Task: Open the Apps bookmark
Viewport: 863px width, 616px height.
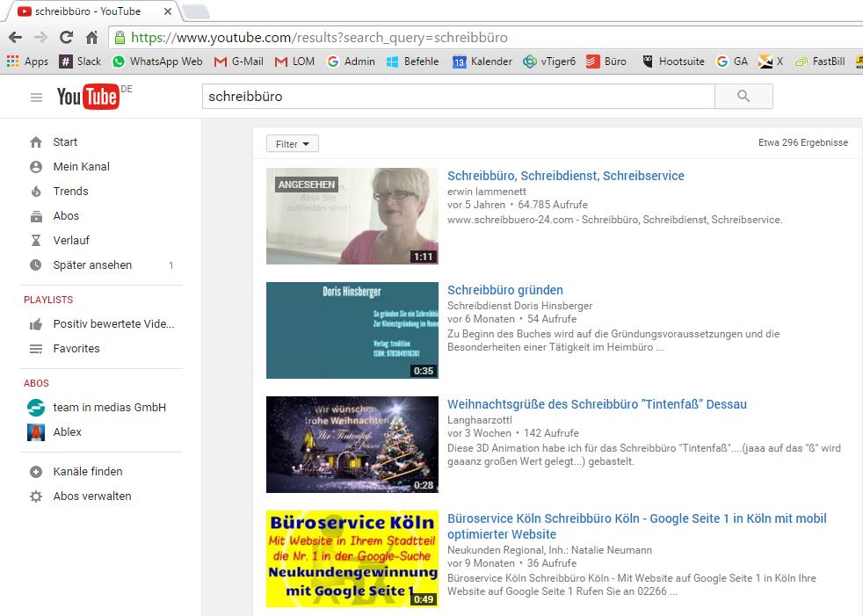Action: point(27,62)
